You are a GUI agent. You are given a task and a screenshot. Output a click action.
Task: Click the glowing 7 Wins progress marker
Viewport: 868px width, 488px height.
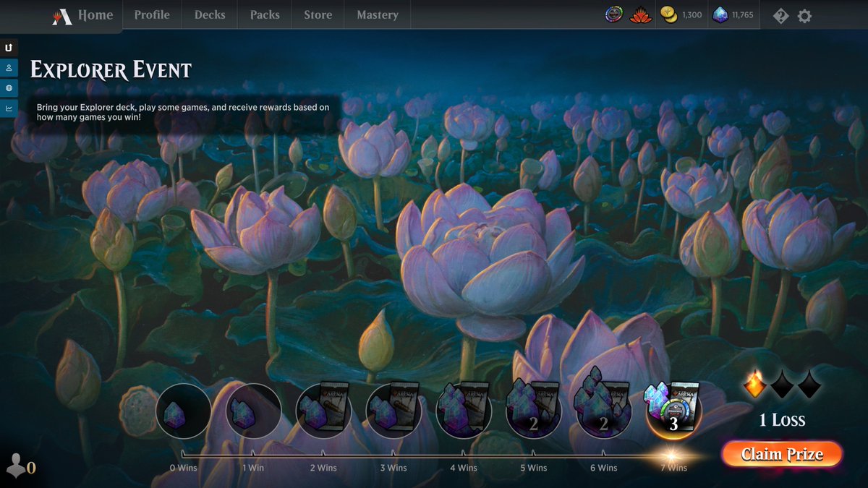(672, 455)
